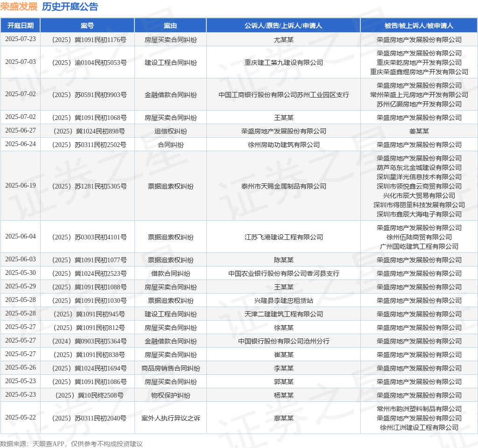Click case number 苏0591民初9903号

89,95
